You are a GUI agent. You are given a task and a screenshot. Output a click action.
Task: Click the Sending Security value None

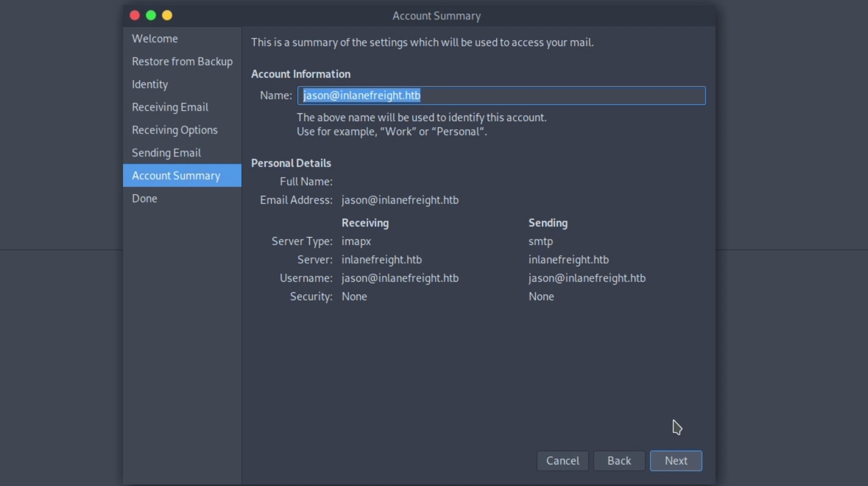(541, 296)
